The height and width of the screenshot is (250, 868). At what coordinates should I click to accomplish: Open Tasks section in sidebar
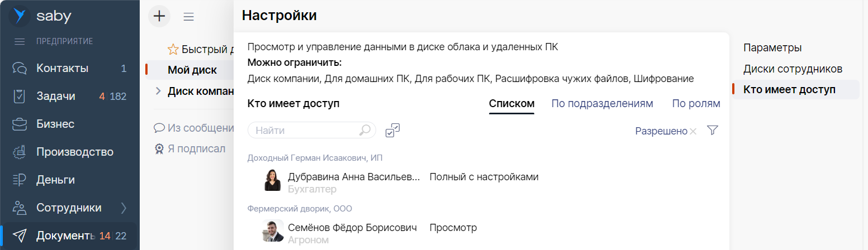56,97
